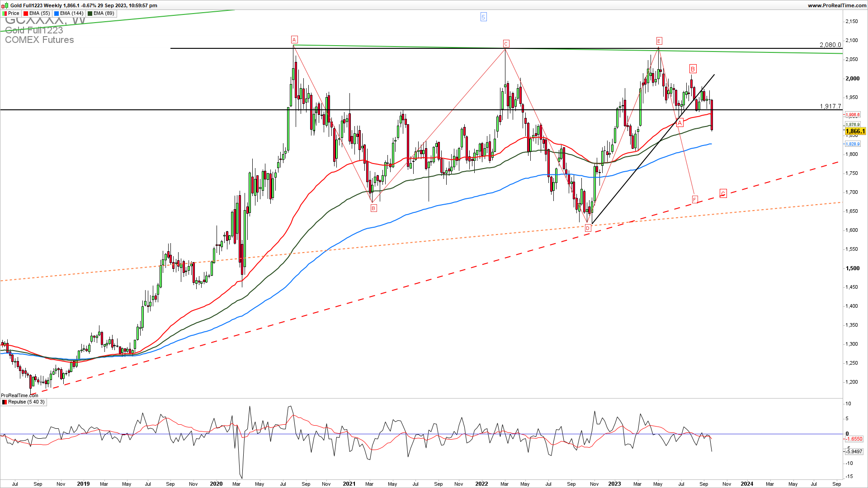Click the red 1,906.6 EMA value tag
Image resolution: width=868 pixels, height=488 pixels.
[853, 115]
